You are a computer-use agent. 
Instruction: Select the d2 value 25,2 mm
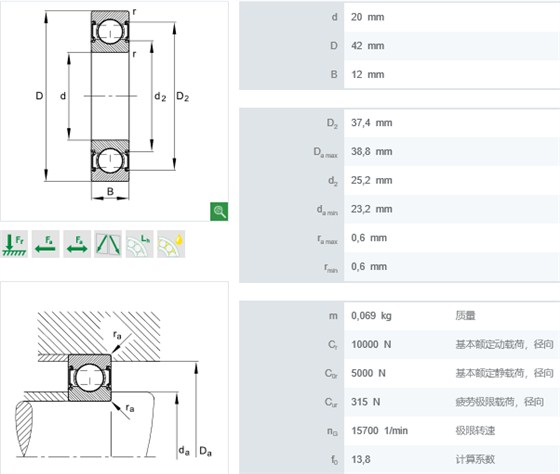[x=371, y=180]
